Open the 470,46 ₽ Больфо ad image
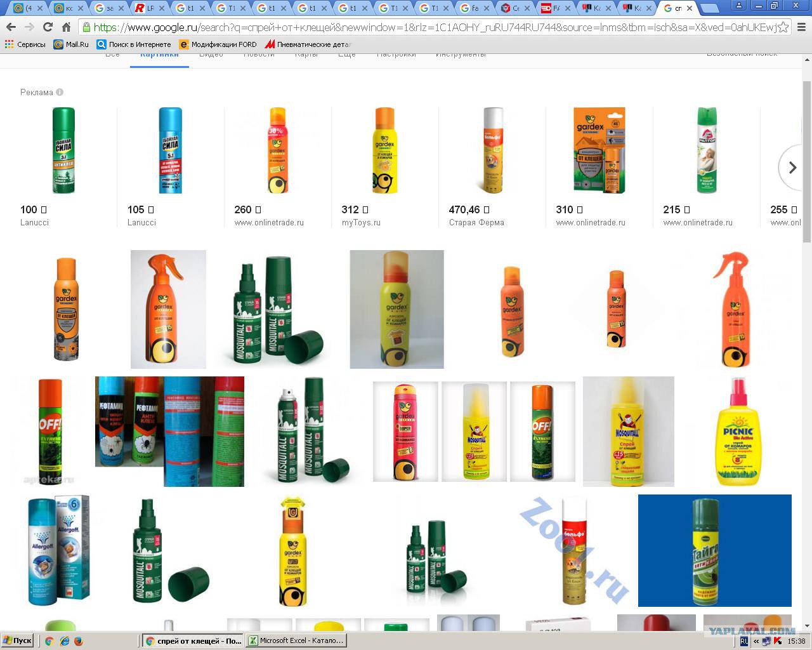The width and height of the screenshot is (812, 650). pyautogui.click(x=492, y=150)
